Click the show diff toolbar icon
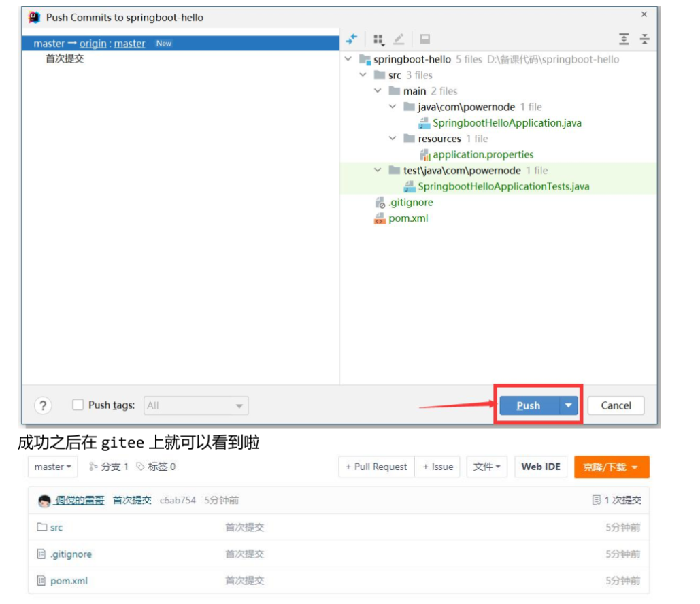This screenshot has width=700, height=604. point(352,39)
